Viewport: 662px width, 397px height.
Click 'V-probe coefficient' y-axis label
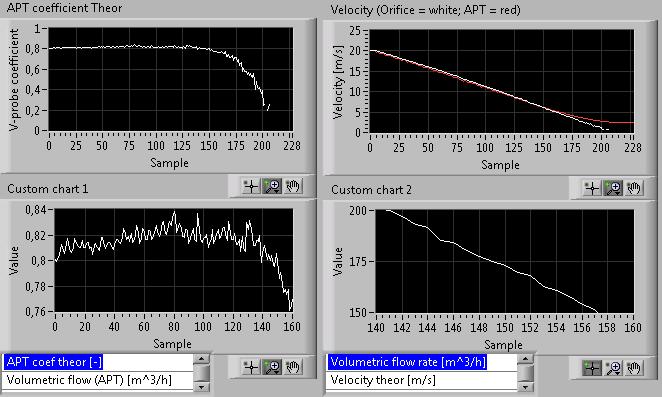coord(14,79)
